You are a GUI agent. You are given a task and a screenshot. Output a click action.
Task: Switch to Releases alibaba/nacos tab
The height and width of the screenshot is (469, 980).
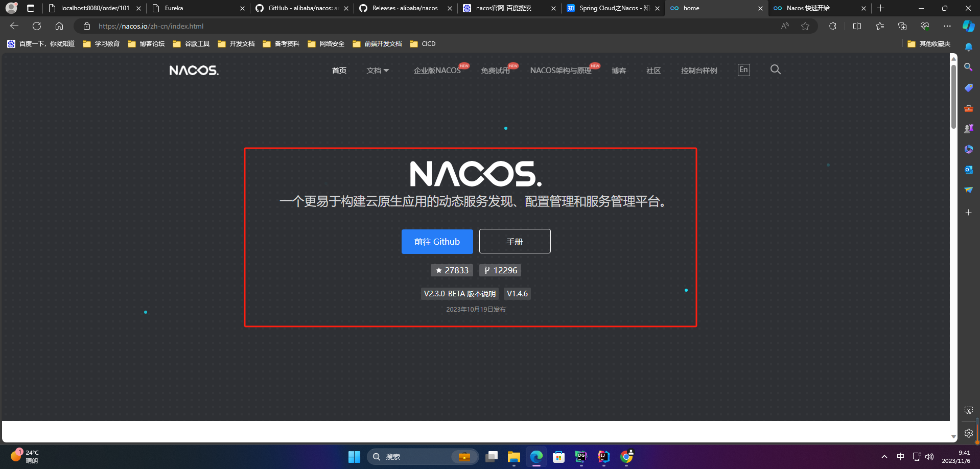pos(406,8)
